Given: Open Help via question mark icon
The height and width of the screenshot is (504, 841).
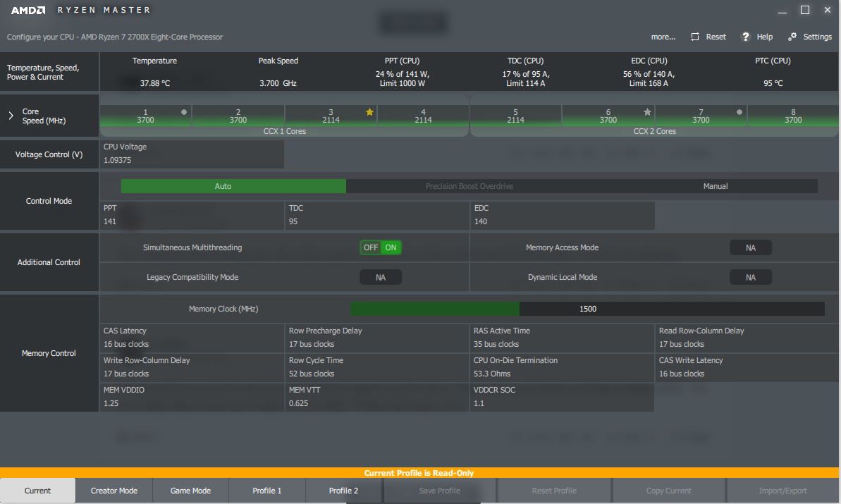Looking at the screenshot, I should point(746,37).
